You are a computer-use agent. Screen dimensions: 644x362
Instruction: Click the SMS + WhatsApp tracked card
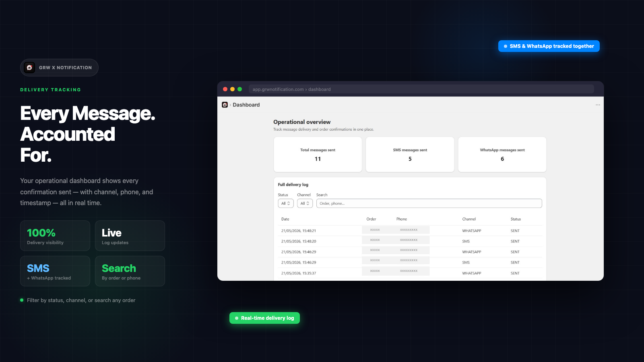point(55,271)
